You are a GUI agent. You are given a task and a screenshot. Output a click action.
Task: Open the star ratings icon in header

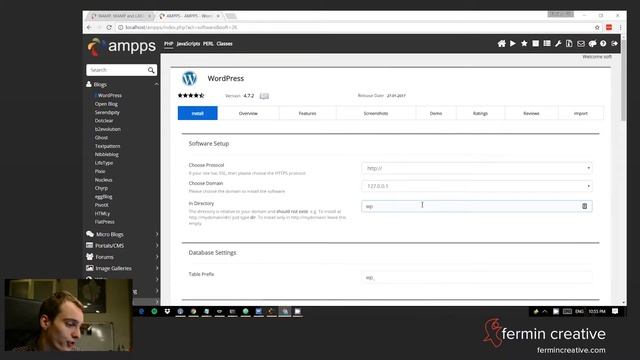[524, 44]
